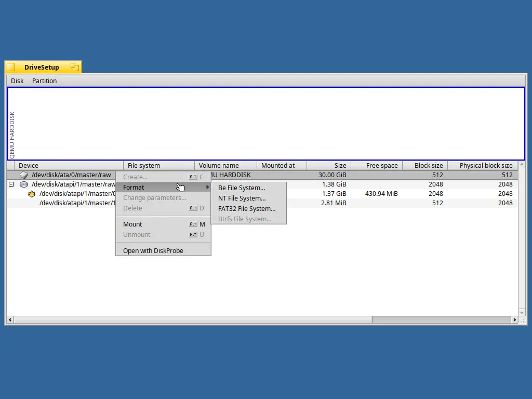
Task: Click the window resize corner grip
Action: click(523, 320)
